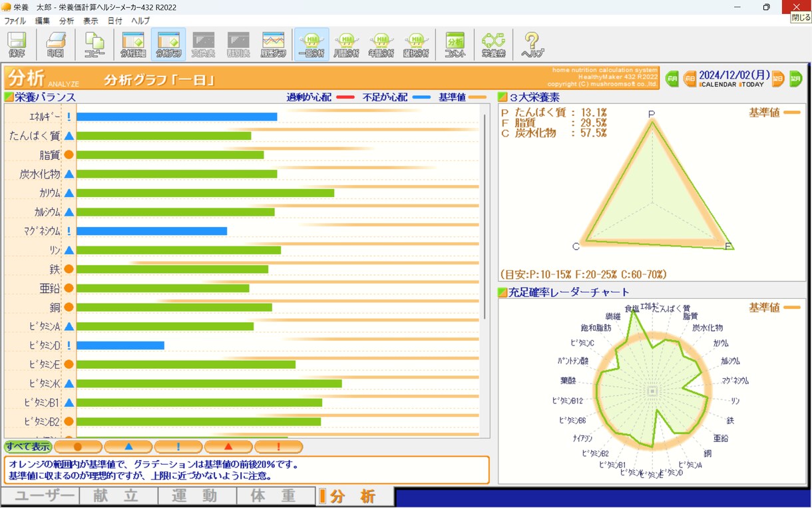The image size is (812, 508).
Task: Click the すべて表示 button
Action: [28, 447]
